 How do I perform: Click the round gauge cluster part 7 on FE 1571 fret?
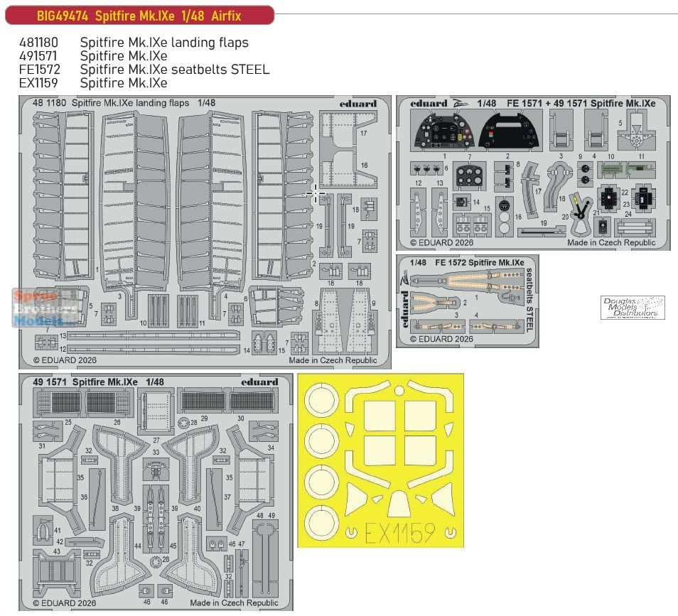469,176
